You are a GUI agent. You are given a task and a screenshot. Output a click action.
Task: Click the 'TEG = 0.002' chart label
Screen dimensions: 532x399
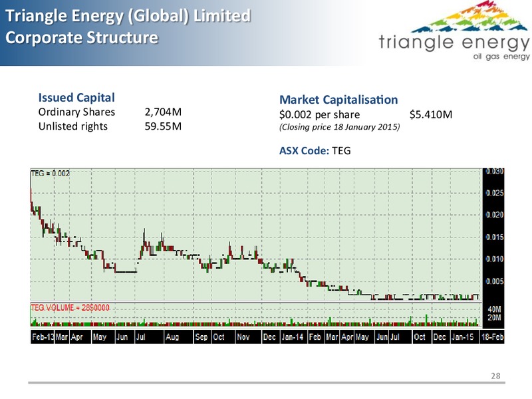tap(50, 174)
